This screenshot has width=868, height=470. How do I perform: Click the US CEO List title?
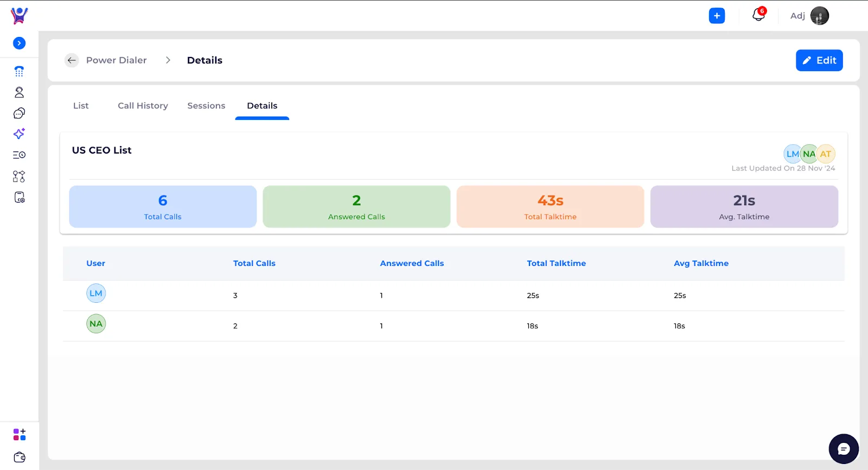click(x=101, y=150)
